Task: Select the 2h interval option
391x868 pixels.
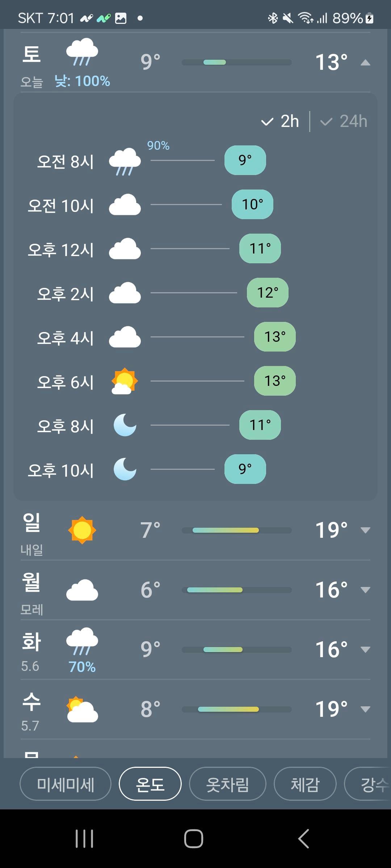Action: tap(280, 121)
